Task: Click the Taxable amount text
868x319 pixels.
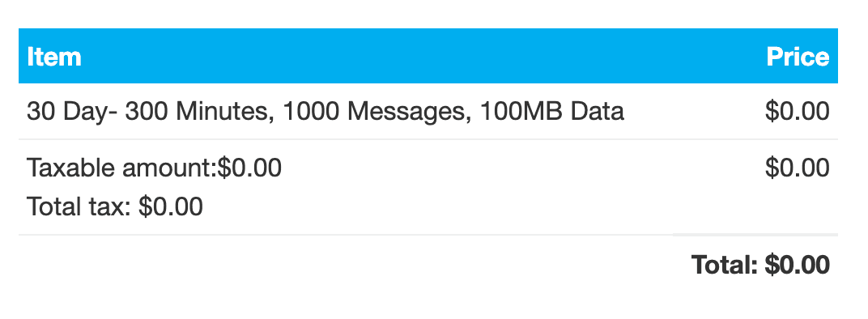Action: (x=155, y=168)
